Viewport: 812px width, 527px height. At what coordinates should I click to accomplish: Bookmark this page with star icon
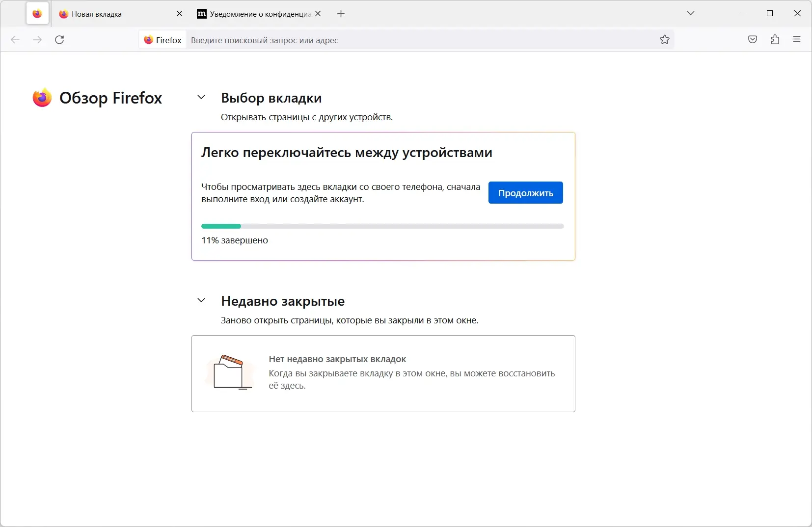tap(665, 40)
